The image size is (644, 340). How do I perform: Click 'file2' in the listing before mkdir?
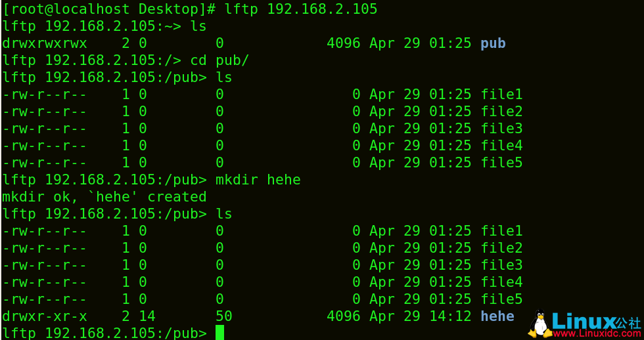(x=501, y=112)
